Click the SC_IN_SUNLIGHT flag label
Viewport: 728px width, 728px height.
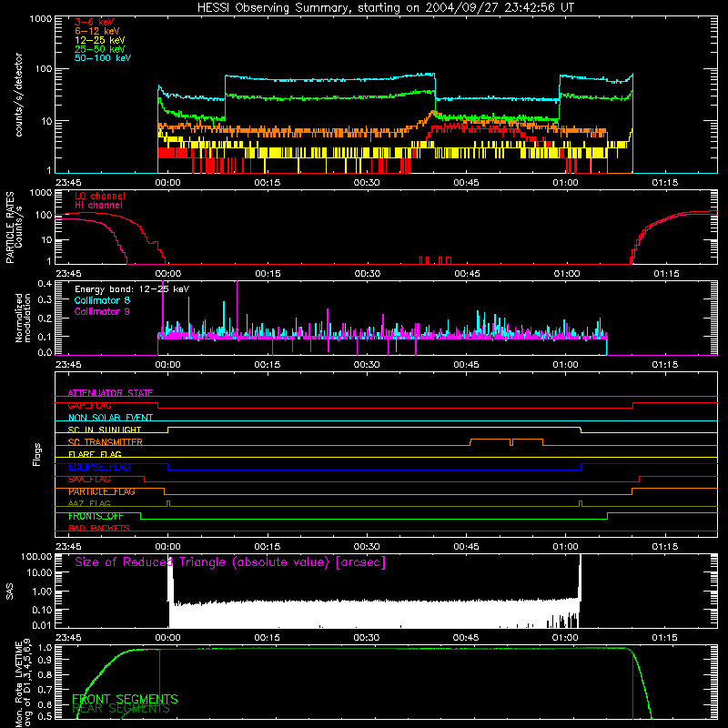105,430
